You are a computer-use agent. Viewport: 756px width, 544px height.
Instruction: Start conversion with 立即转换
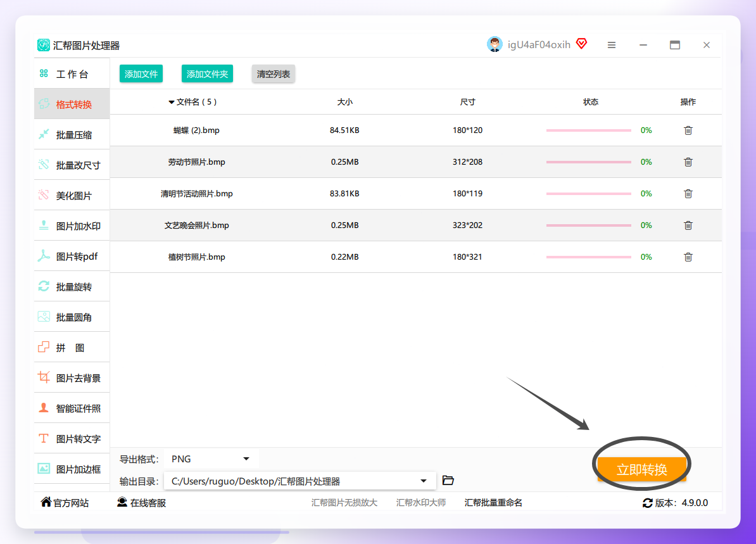pos(642,469)
